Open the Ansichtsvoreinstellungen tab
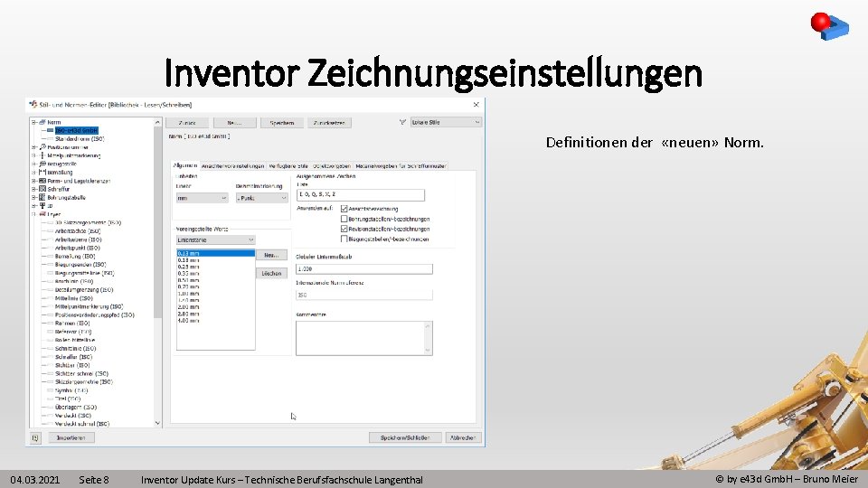The image size is (868, 488). pyautogui.click(x=232, y=166)
